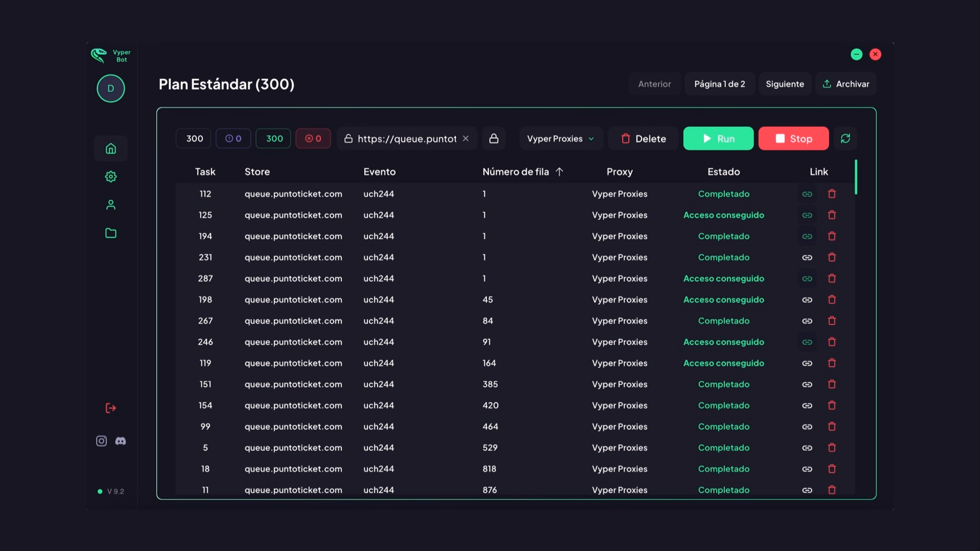
Task: Filter by total tasks count 300
Action: (x=193, y=138)
